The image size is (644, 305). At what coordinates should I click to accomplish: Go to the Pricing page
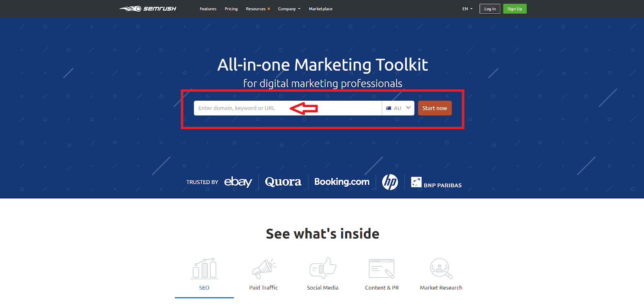click(x=231, y=9)
